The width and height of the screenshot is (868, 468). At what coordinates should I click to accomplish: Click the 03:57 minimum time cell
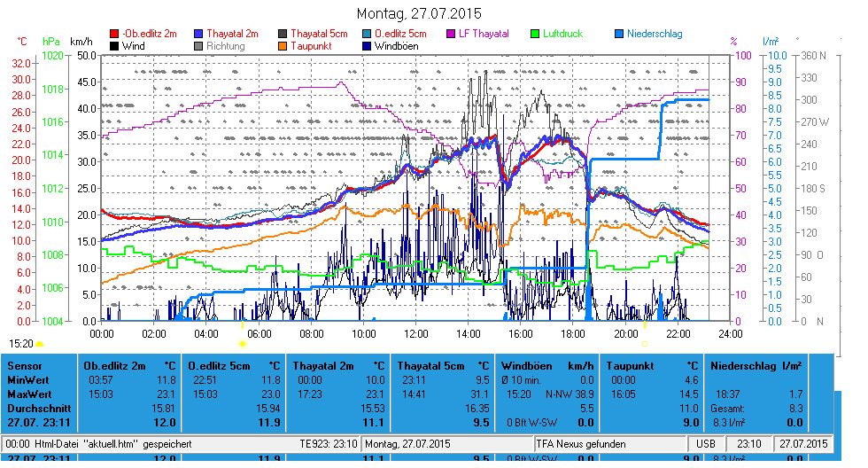coord(101,380)
